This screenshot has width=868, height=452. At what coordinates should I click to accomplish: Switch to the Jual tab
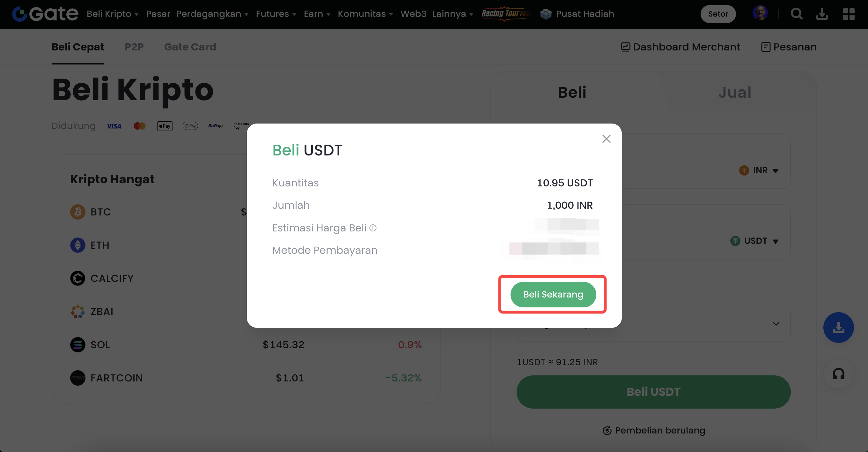pyautogui.click(x=735, y=93)
